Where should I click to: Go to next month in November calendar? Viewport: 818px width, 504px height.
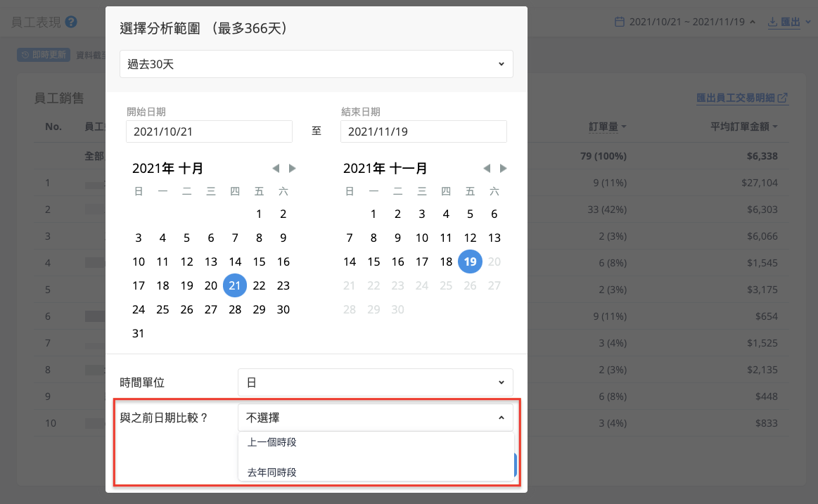coord(503,168)
